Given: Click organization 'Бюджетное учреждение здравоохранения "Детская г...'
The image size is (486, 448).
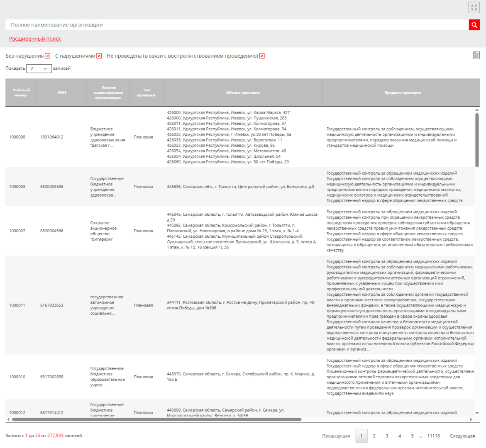Looking at the screenshot, I should pyautogui.click(x=107, y=137).
